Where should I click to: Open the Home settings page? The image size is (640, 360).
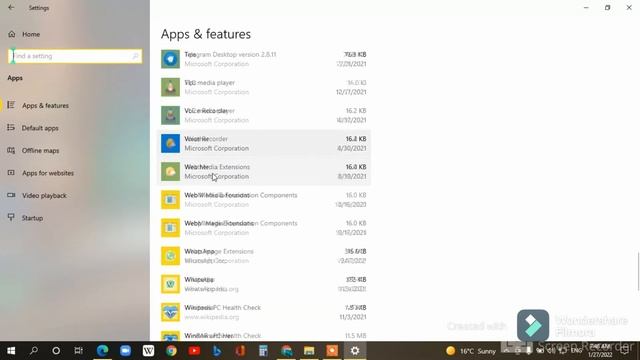point(24,34)
